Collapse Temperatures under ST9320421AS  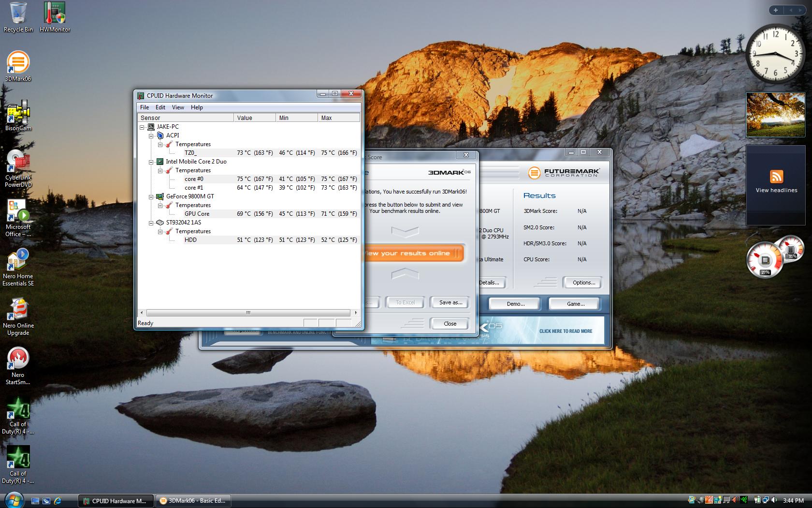[160, 232]
